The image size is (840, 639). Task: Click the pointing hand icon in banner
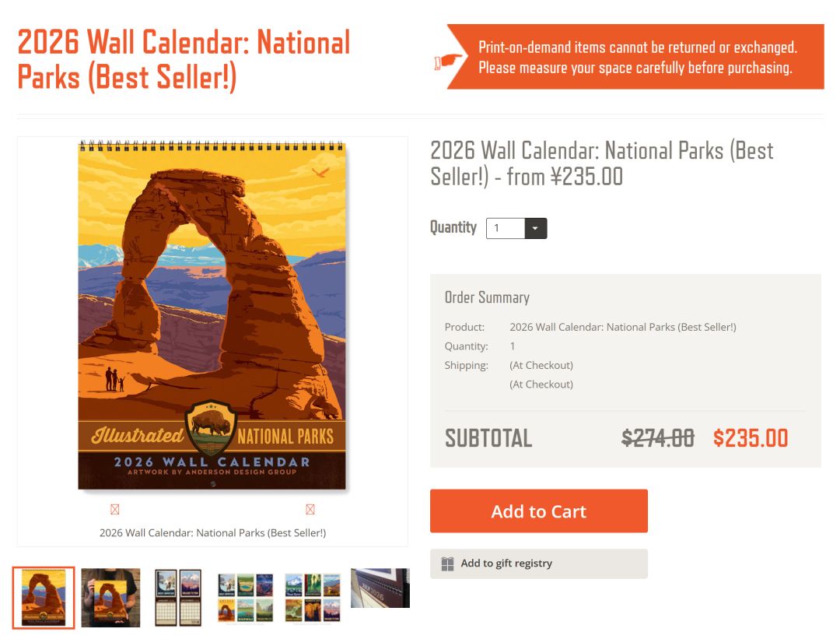click(449, 62)
